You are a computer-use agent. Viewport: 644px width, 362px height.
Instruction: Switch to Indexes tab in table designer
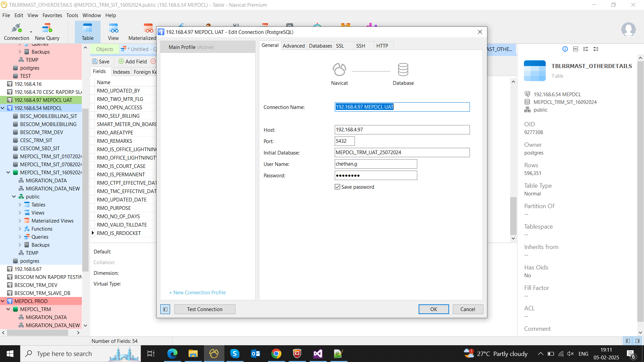[x=121, y=72]
